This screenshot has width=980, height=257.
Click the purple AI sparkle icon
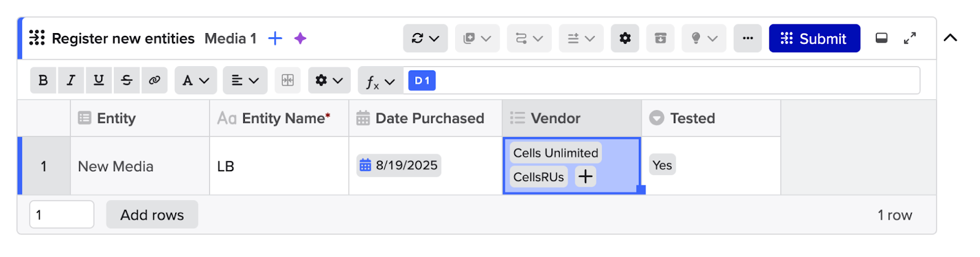pos(300,39)
